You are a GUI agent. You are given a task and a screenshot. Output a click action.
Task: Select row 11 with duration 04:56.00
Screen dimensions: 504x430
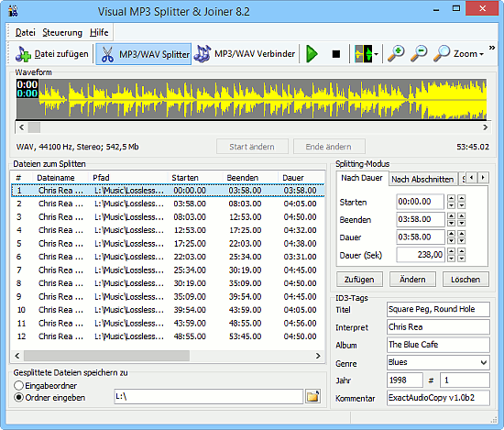click(x=168, y=323)
